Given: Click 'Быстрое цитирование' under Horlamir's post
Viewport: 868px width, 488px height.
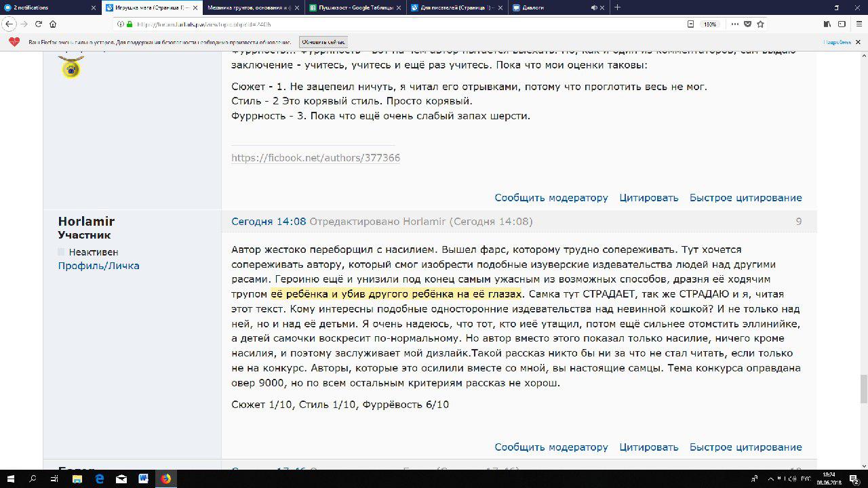Looking at the screenshot, I should [x=746, y=447].
